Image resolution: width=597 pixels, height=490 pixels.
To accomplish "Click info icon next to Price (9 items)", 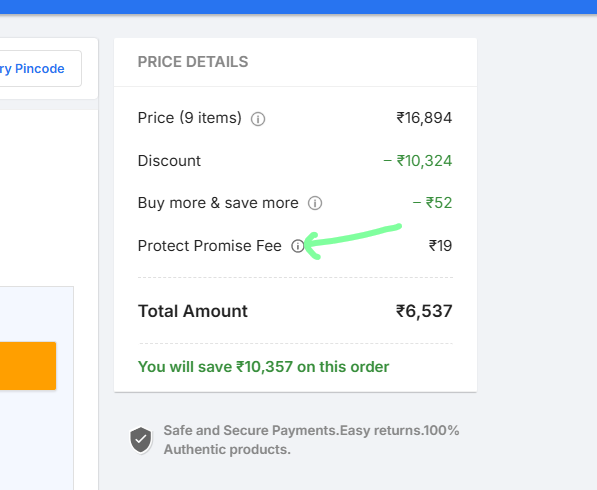I will 258,119.
